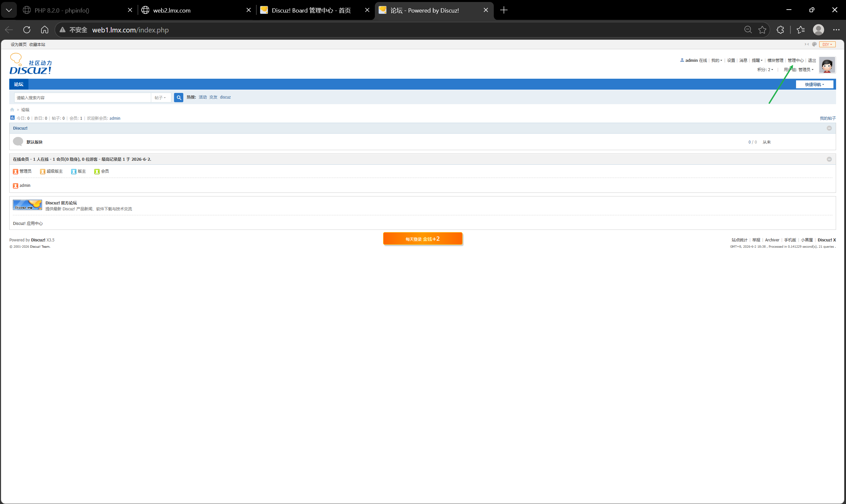Viewport: 846px width, 504px height.
Task: Click the blue search magnifier button
Action: point(179,98)
